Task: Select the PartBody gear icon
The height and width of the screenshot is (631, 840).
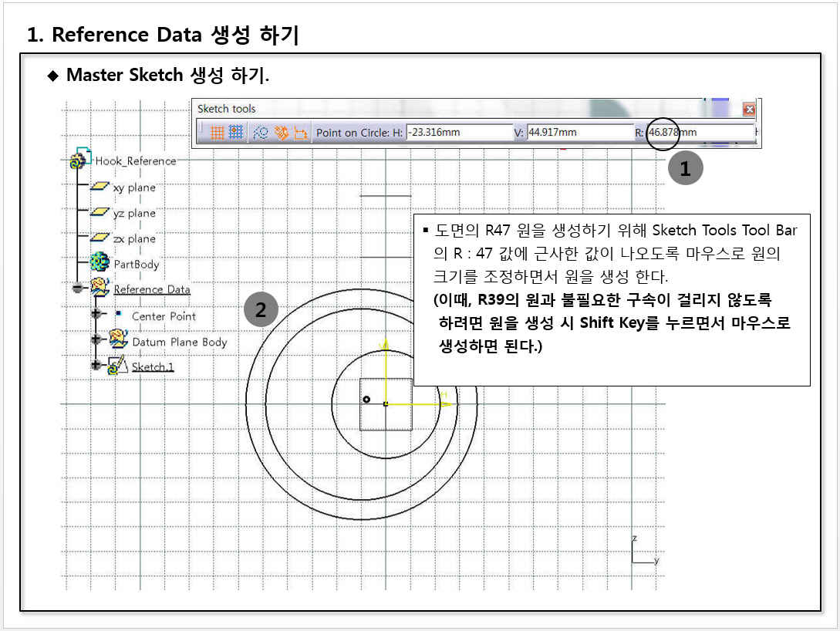Action: [100, 264]
